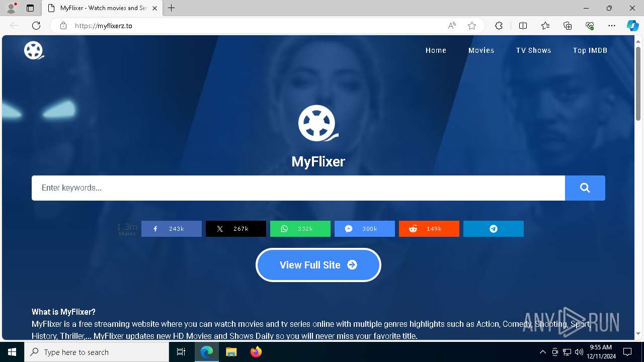Screen dimensions: 644x362
Task: Open the Movies menu item
Action: tap(481, 50)
